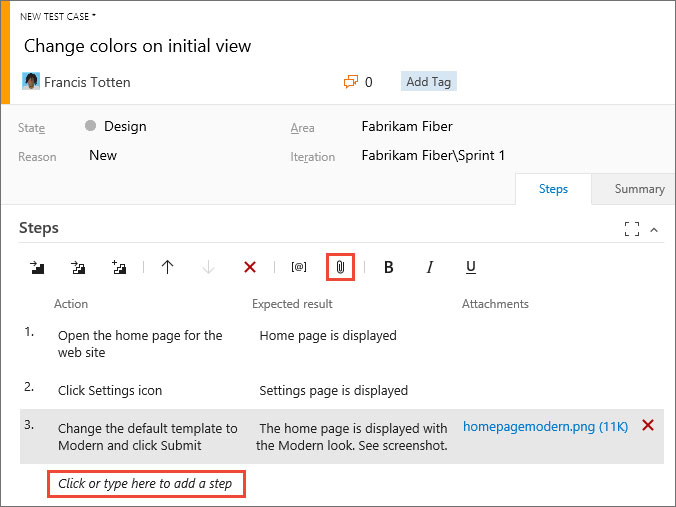Select step 1 action Open the home page
676x507 pixels.
tap(140, 344)
